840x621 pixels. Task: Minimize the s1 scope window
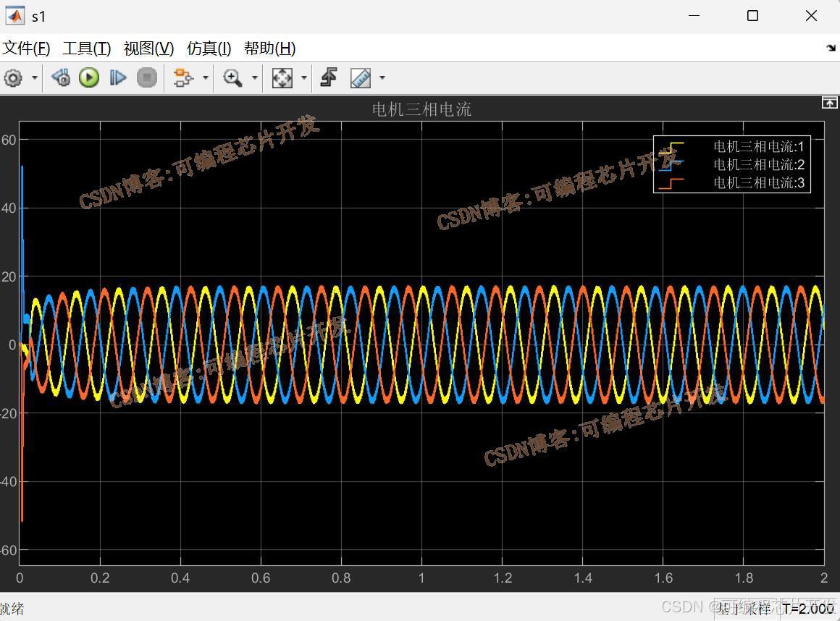click(694, 16)
